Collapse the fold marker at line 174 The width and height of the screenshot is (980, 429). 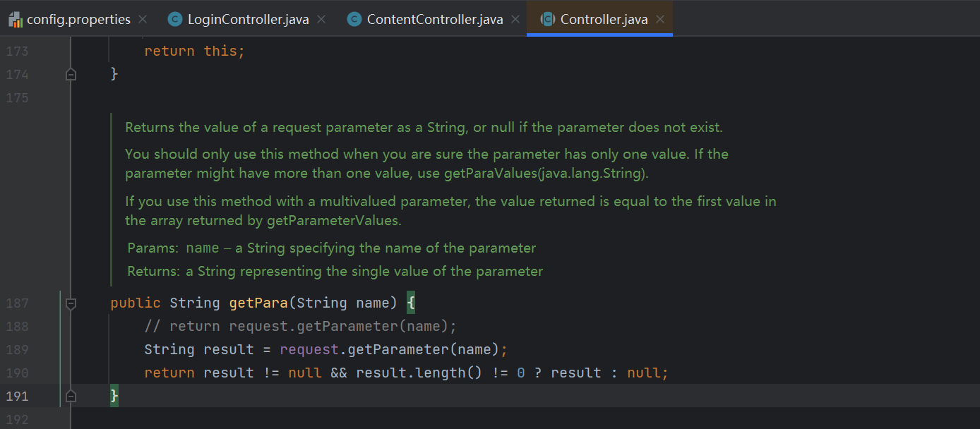pyautogui.click(x=71, y=74)
